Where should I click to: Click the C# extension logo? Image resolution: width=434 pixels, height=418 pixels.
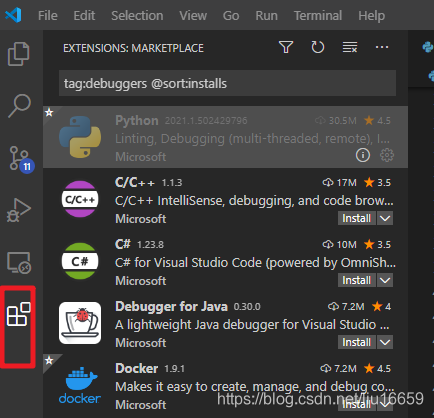80,261
